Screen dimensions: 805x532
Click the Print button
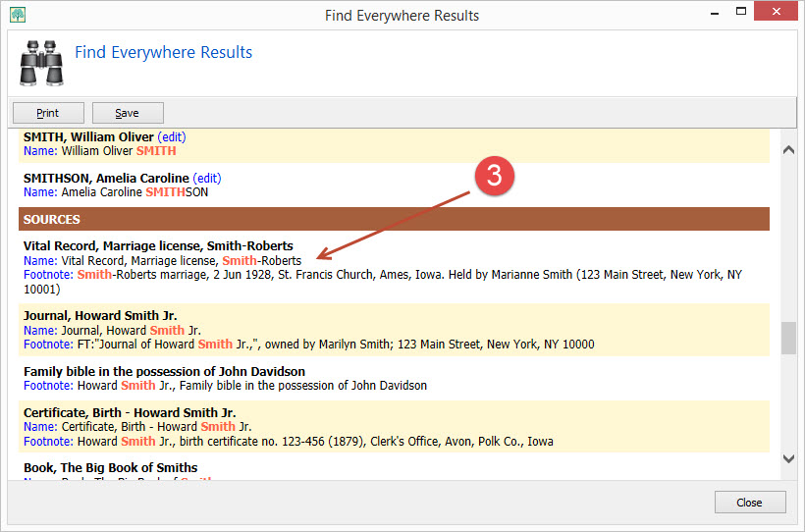coord(48,113)
